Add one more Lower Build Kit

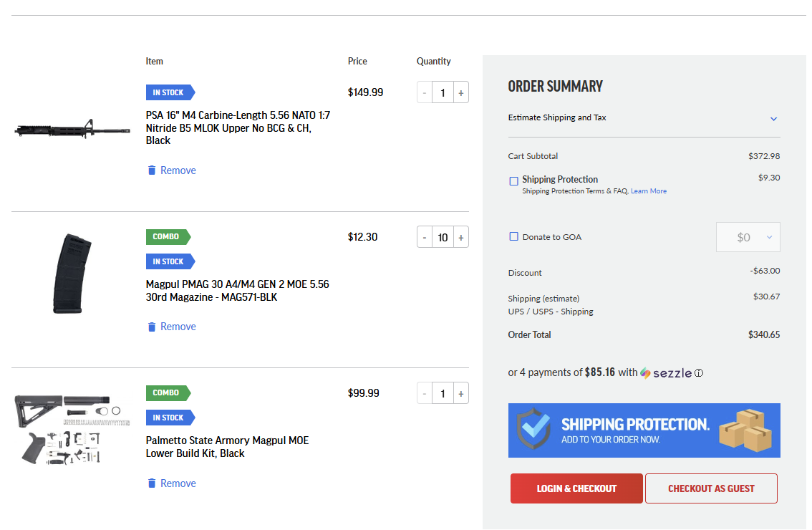point(461,394)
